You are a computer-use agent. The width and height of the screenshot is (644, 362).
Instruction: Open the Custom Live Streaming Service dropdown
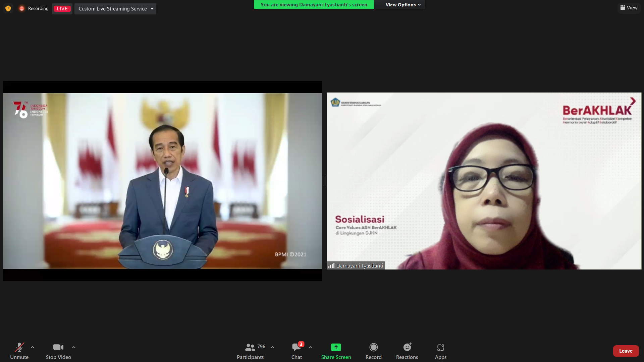[x=115, y=9]
